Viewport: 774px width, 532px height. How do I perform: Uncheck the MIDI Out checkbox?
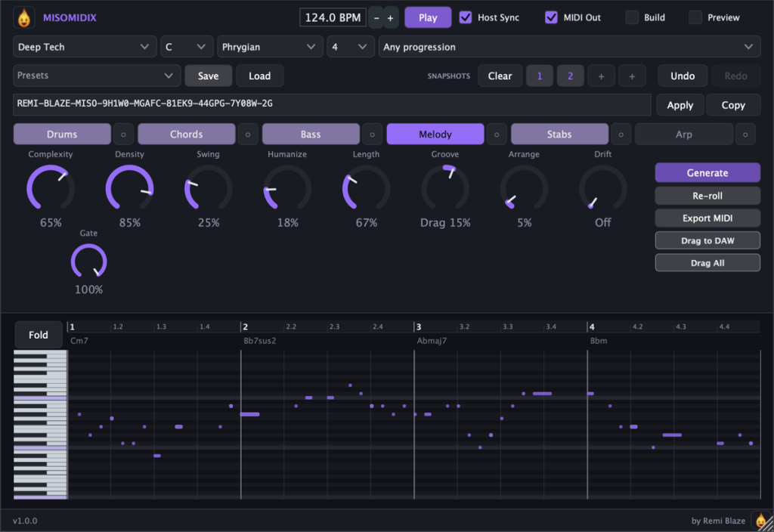(551, 17)
